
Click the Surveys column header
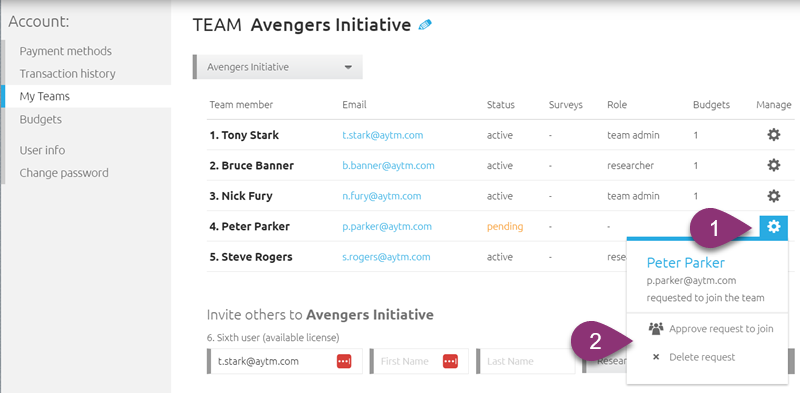(x=565, y=105)
